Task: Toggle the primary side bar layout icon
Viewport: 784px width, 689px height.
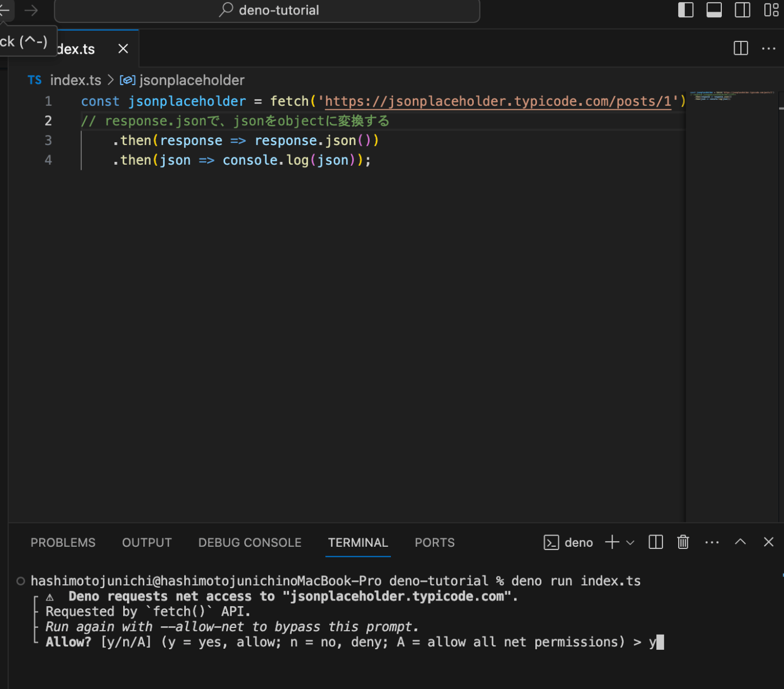Action: pos(685,10)
